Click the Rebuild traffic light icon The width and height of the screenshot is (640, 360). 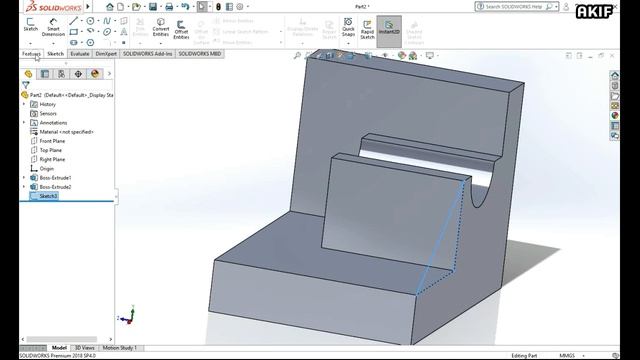point(218,7)
